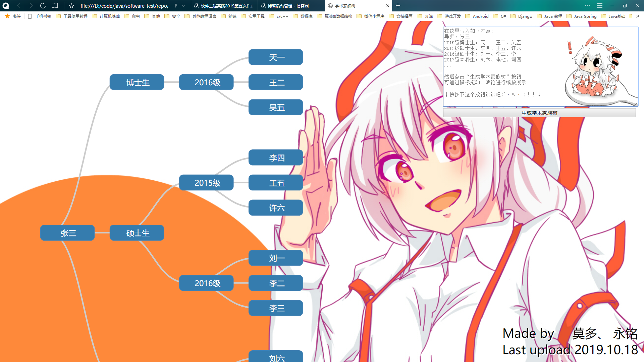Go forward to next page
The width and height of the screenshot is (644, 362).
point(31,6)
